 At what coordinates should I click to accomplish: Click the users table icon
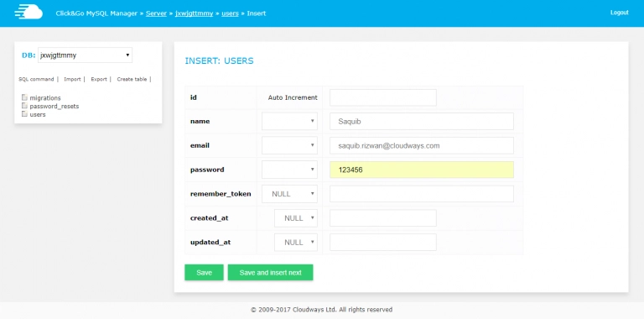[24, 114]
